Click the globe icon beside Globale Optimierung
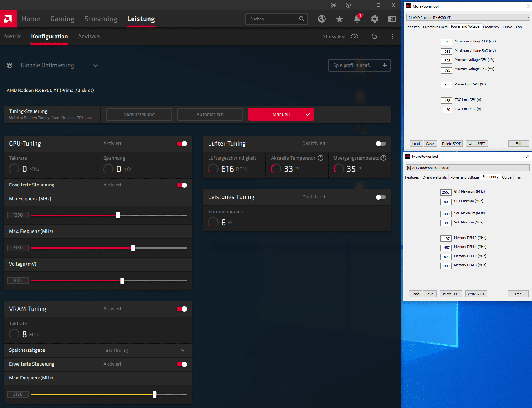The height and width of the screenshot is (408, 532). pos(9,65)
